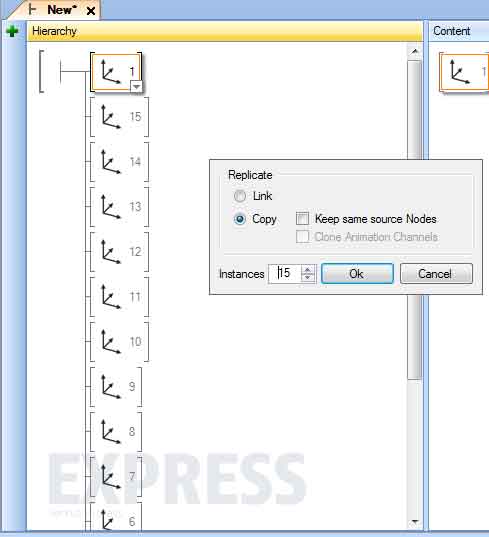Confirm replication with Ok button
This screenshot has width=489, height=537.
click(357, 274)
